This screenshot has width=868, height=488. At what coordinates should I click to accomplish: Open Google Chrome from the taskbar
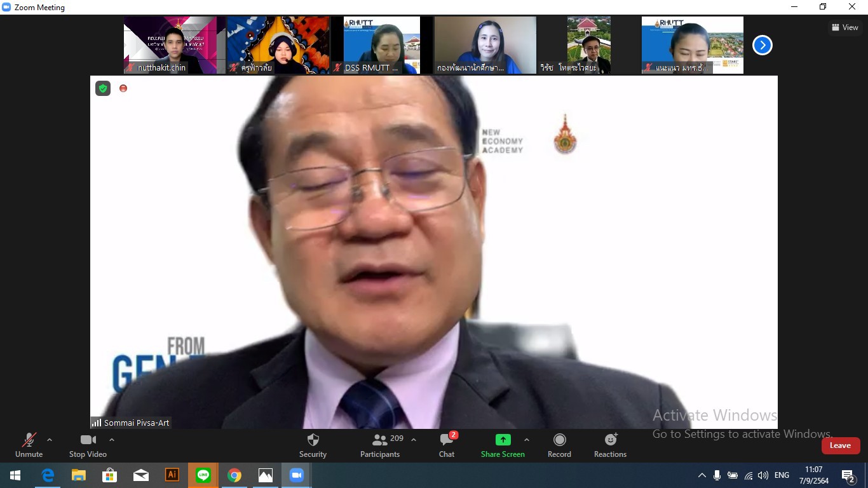234,475
